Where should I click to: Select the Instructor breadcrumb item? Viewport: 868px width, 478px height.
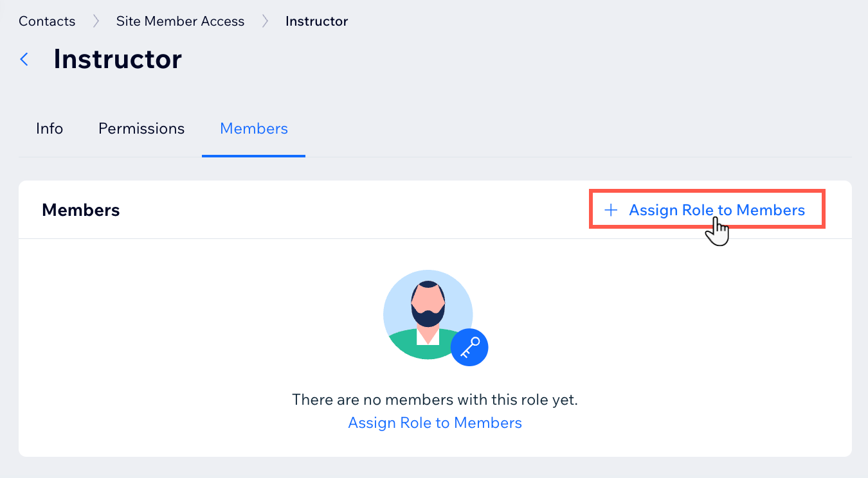316,21
